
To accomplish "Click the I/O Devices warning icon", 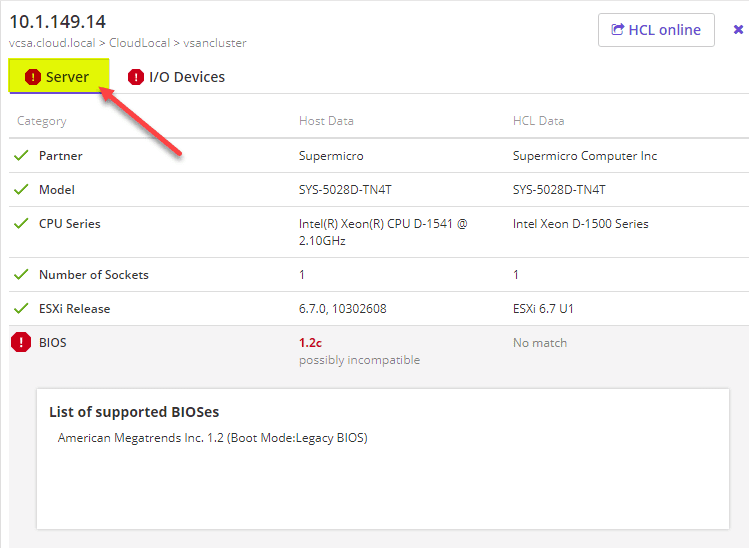I will click(136, 77).
